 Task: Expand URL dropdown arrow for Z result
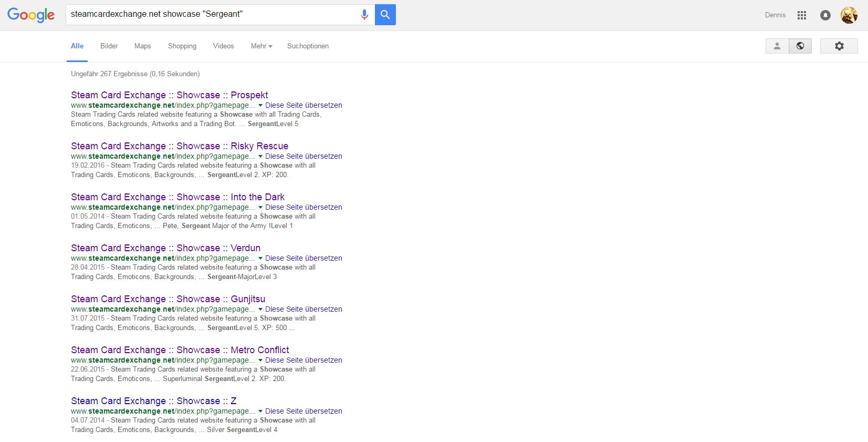click(x=260, y=412)
